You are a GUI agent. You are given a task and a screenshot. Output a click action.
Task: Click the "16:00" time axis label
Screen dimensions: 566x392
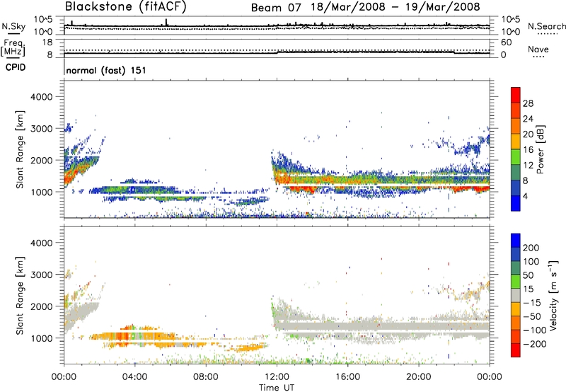[347, 377]
